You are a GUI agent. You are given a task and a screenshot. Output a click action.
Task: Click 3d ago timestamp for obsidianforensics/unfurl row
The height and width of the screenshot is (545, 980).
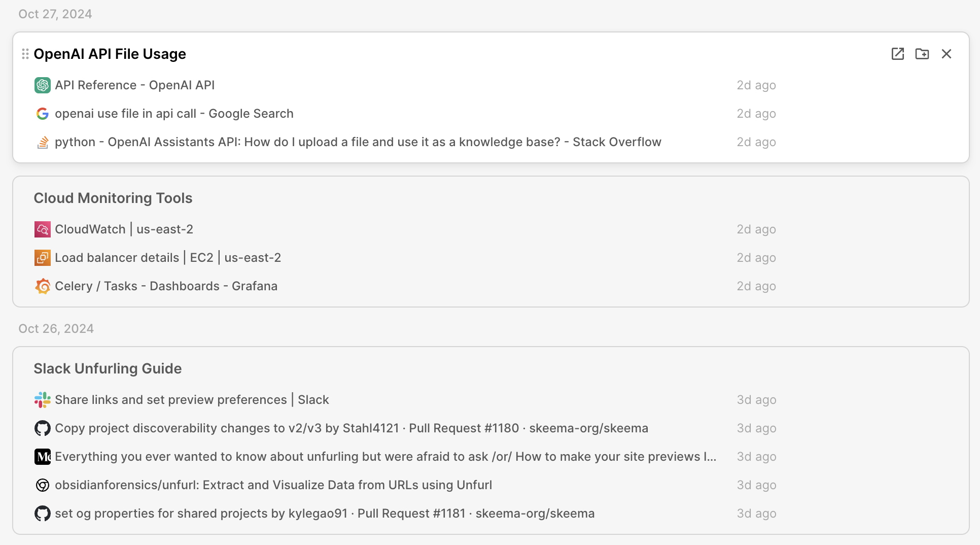click(x=756, y=485)
